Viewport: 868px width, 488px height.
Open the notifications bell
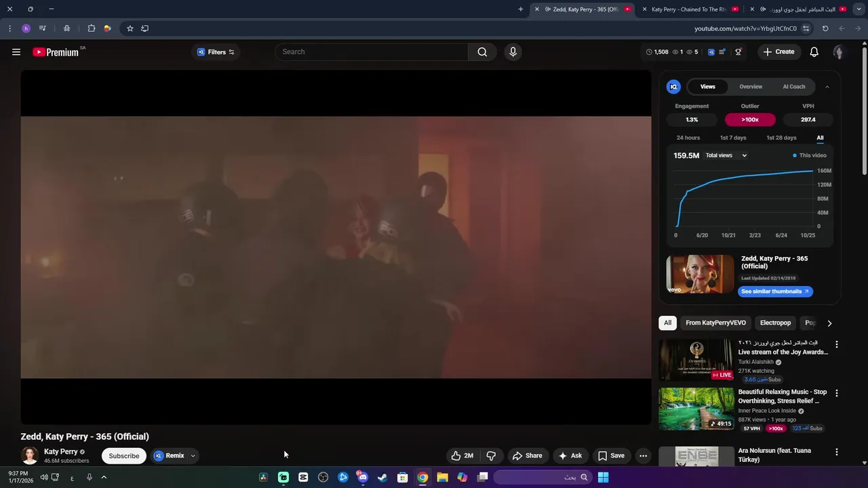[814, 52]
